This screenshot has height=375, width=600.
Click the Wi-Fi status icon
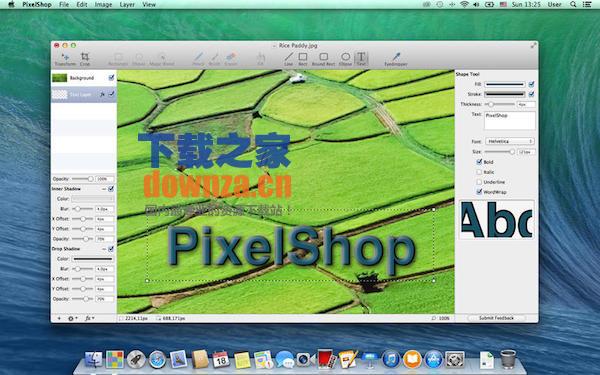tap(464, 5)
